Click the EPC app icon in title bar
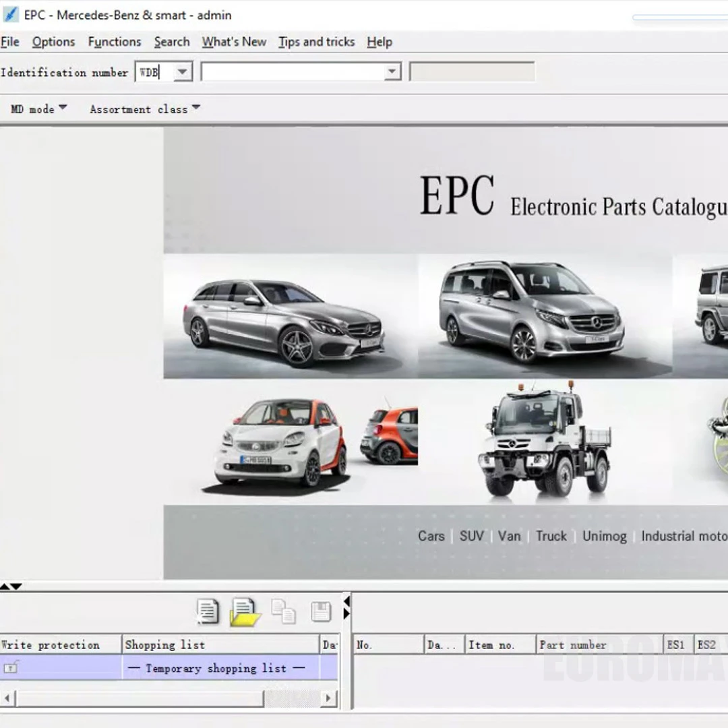This screenshot has width=728, height=728. tap(11, 14)
